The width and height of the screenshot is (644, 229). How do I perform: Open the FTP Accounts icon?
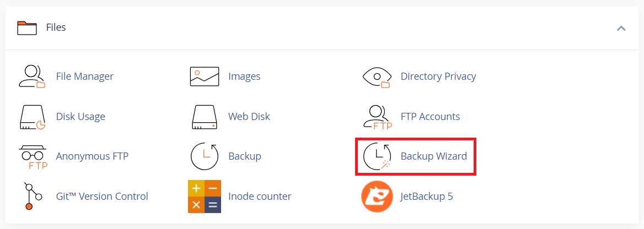pos(377,117)
